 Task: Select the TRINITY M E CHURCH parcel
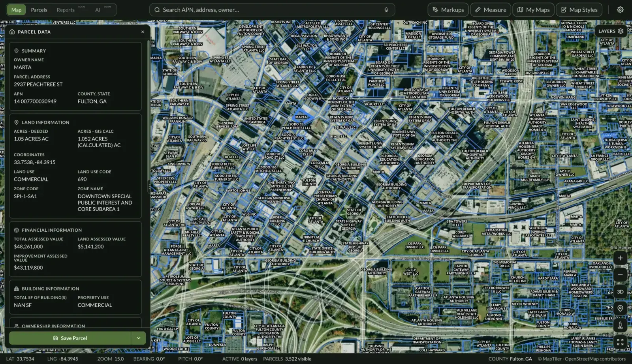(311, 239)
